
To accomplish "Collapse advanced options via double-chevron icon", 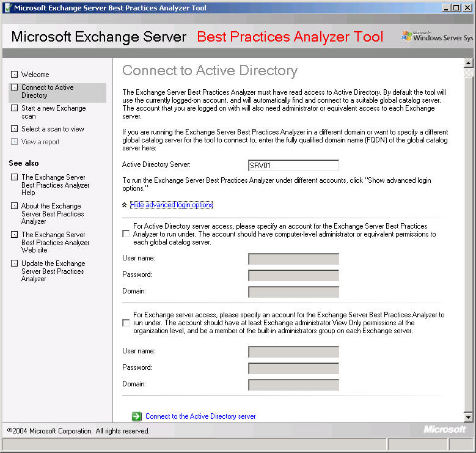I will tap(125, 205).
